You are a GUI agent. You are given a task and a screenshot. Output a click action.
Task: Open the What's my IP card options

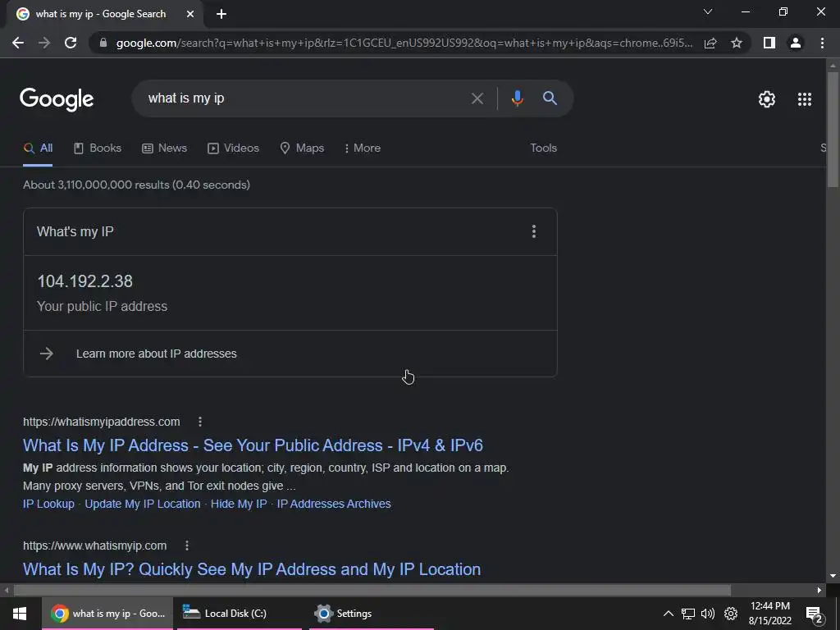[533, 231]
